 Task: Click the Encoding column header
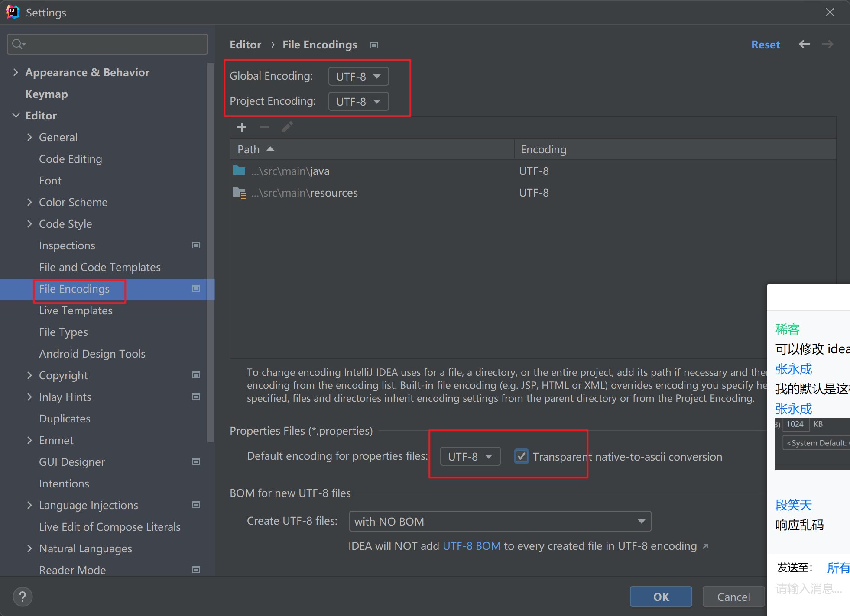[x=675, y=149]
